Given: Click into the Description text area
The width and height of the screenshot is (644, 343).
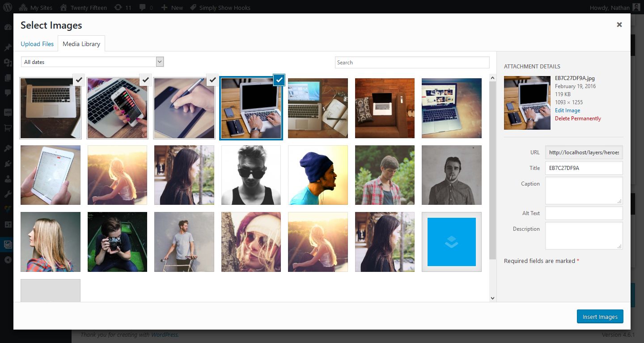Looking at the screenshot, I should 584,236.
